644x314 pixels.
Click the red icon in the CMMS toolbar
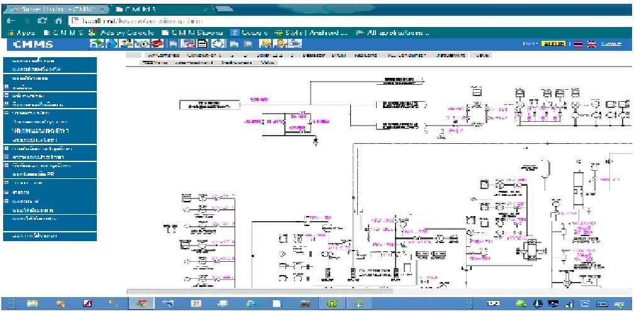pyautogui.click(x=158, y=44)
